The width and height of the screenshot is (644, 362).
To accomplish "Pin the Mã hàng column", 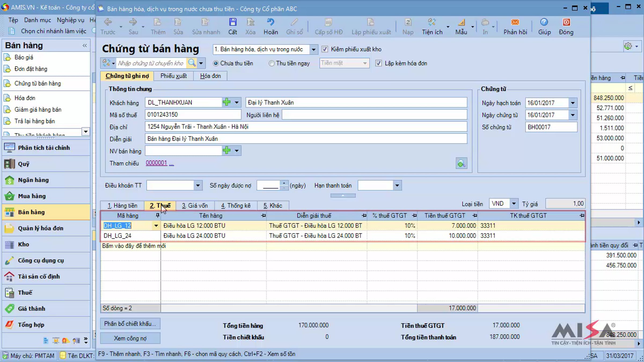I will tap(158, 215).
